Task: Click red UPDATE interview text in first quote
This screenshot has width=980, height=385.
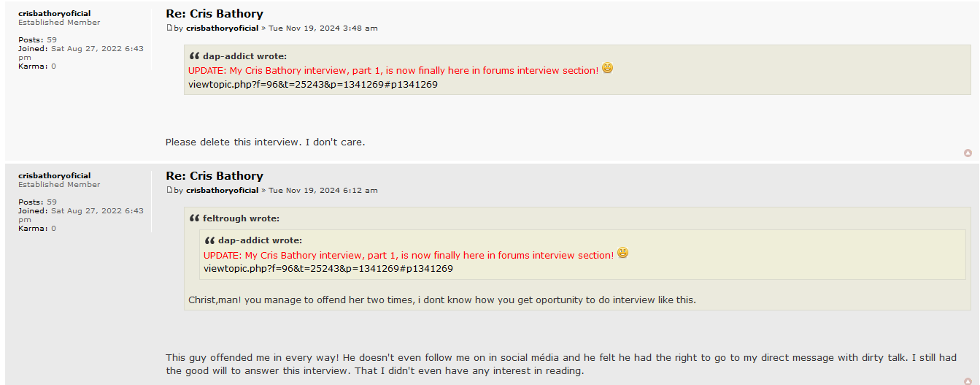Action: (x=393, y=71)
